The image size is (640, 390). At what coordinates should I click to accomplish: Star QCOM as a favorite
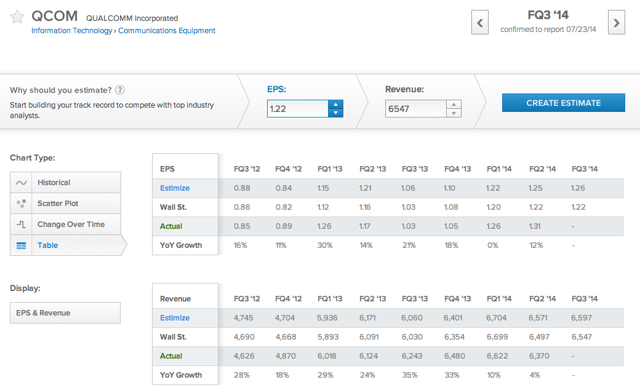[17, 17]
